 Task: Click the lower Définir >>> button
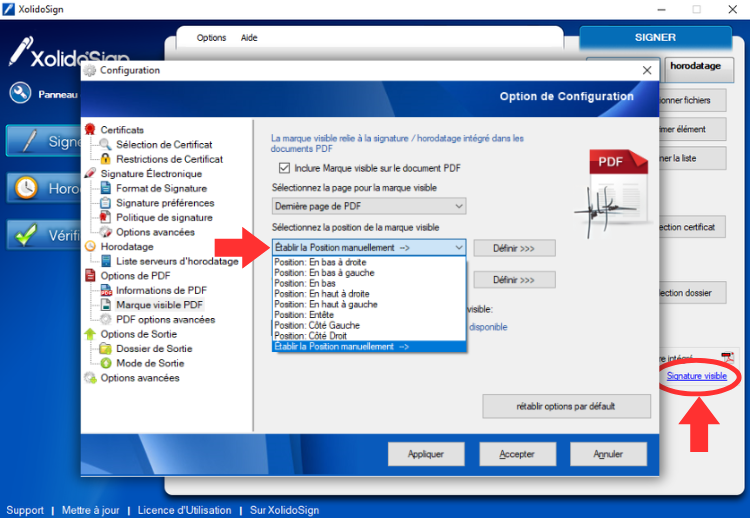pyautogui.click(x=514, y=280)
